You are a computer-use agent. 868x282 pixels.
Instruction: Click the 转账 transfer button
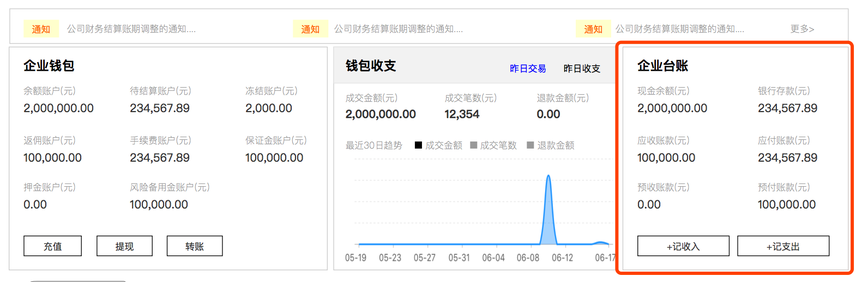point(195,246)
